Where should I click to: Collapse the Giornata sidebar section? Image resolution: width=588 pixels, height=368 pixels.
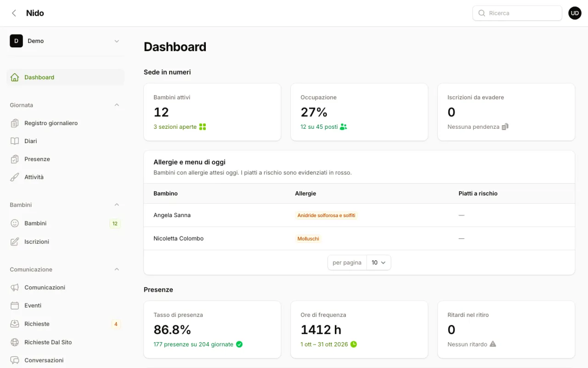click(117, 105)
